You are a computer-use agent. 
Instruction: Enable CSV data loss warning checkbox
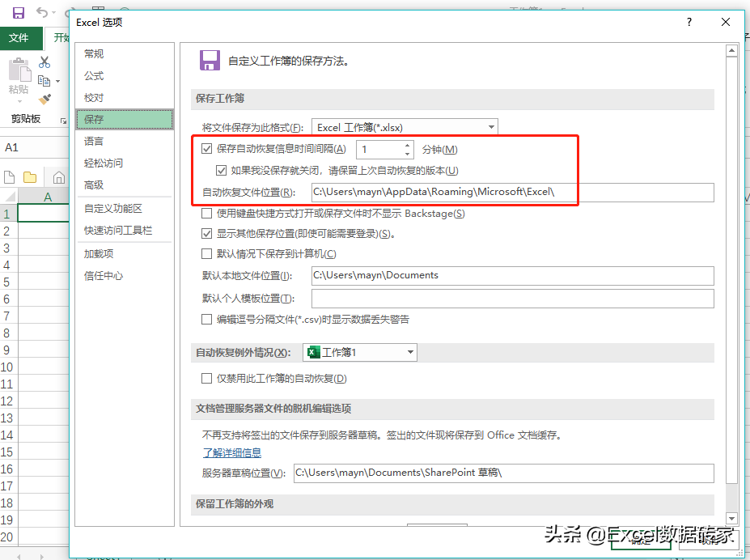[x=206, y=320]
